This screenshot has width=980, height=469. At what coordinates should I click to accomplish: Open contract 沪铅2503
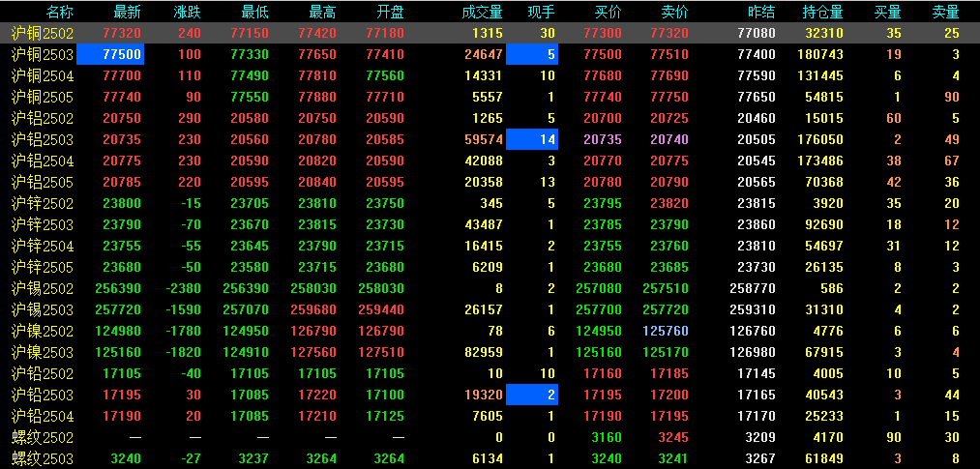(43, 395)
